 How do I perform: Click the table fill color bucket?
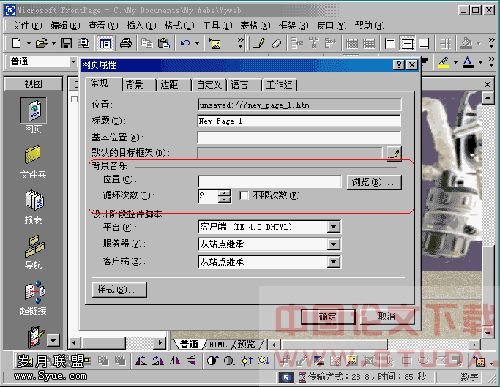pos(466,43)
